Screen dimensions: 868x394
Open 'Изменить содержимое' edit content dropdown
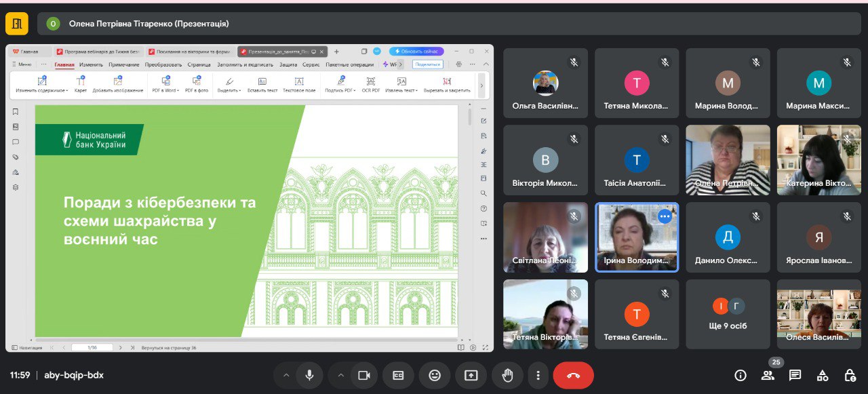(42, 85)
